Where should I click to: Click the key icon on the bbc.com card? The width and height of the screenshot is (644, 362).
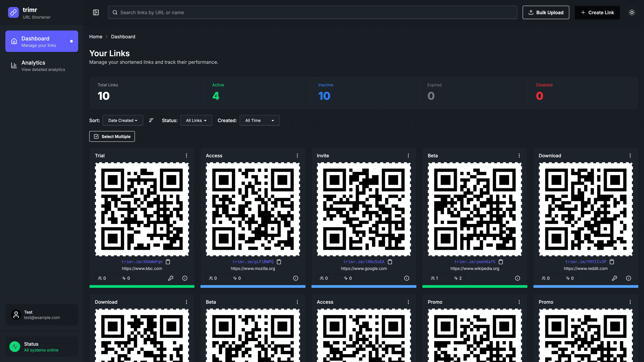pos(171,278)
